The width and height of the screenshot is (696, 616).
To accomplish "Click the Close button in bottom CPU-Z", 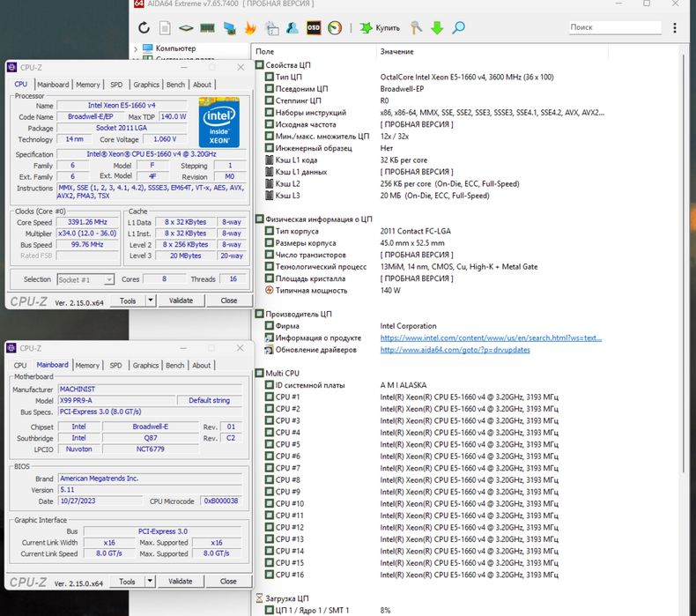I will pyautogui.click(x=228, y=581).
